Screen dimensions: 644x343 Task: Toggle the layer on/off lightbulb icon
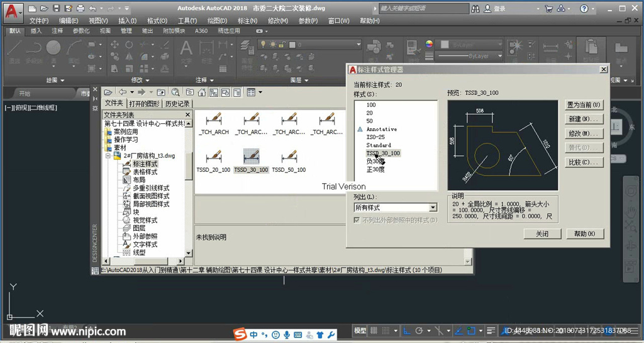[264, 44]
